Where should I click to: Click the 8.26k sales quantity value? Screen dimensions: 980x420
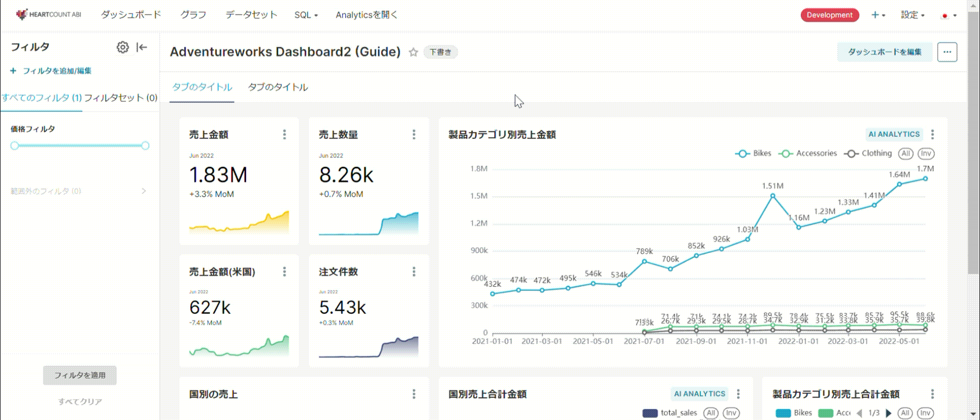point(347,175)
